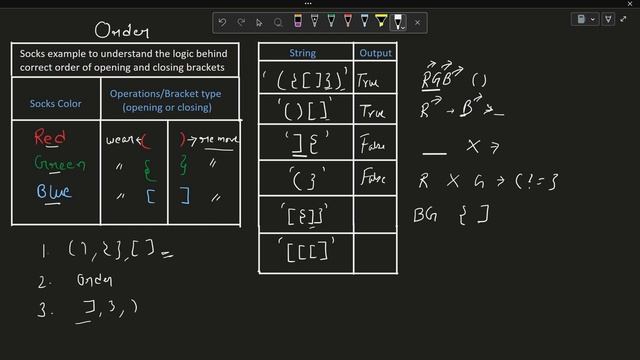Activate the lasso search tool

278,22
